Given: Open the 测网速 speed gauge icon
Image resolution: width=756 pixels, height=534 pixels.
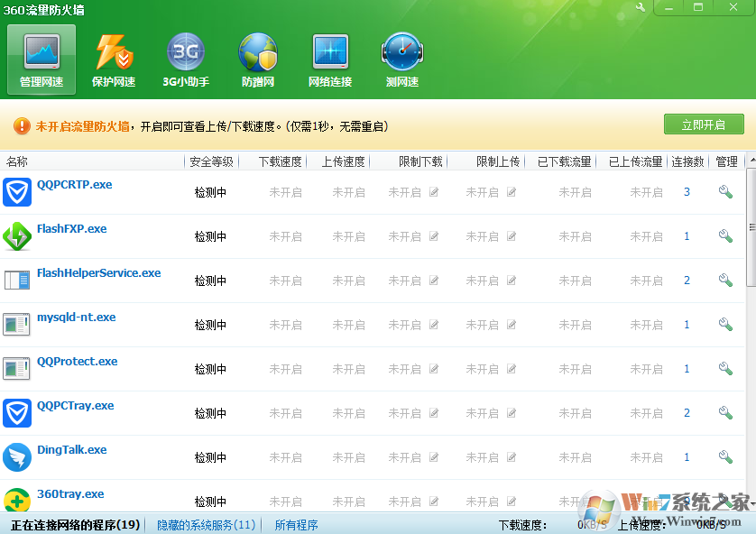Looking at the screenshot, I should (x=402, y=60).
